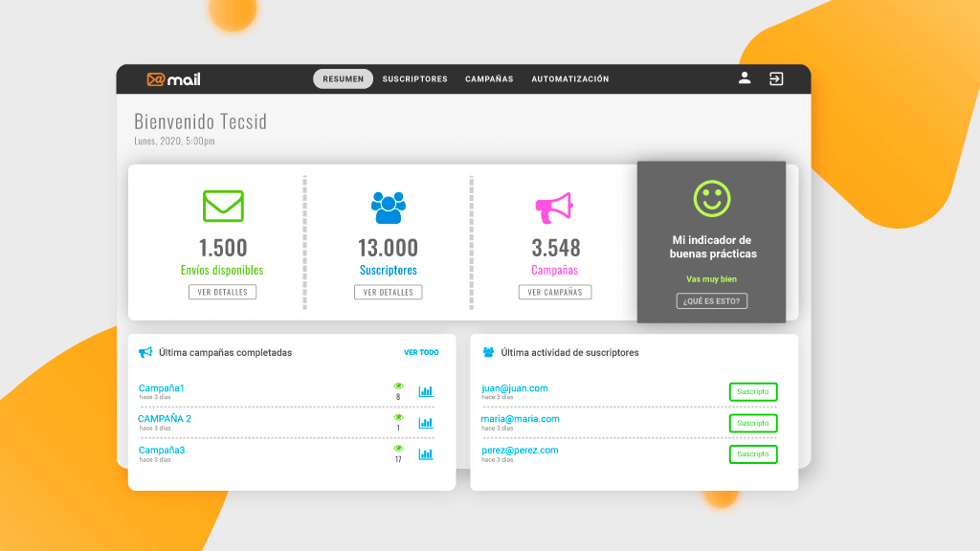Screen dimensions: 980x551
Task: Click the blue subscribers group icon
Action: [389, 208]
